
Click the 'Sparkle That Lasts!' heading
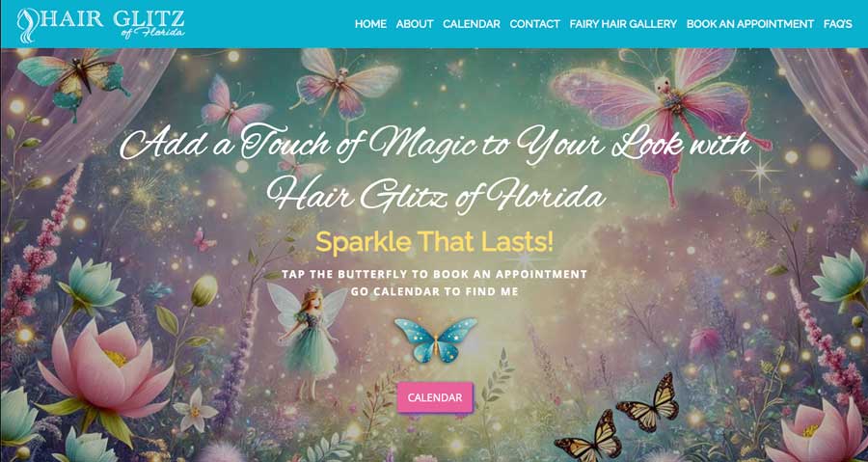pyautogui.click(x=434, y=242)
